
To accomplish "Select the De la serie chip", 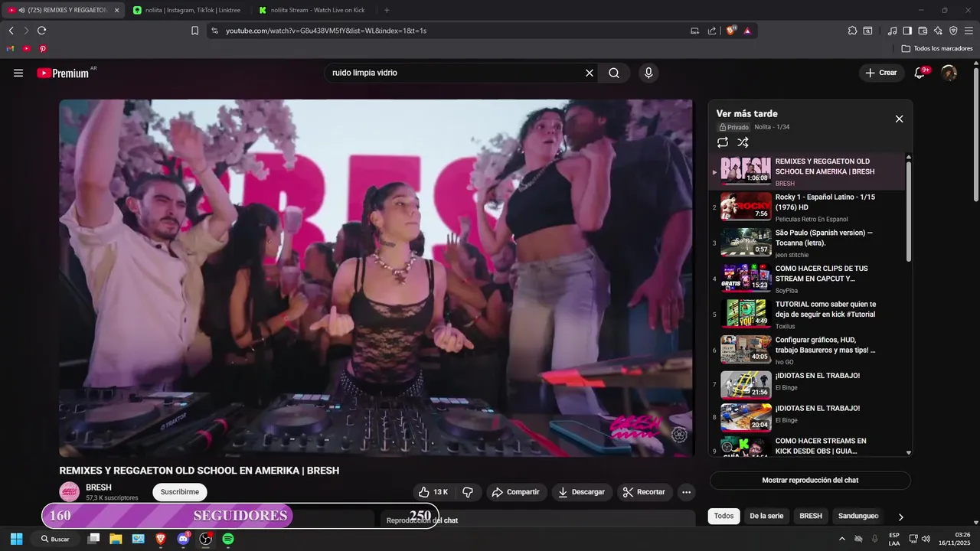I will pyautogui.click(x=766, y=516).
